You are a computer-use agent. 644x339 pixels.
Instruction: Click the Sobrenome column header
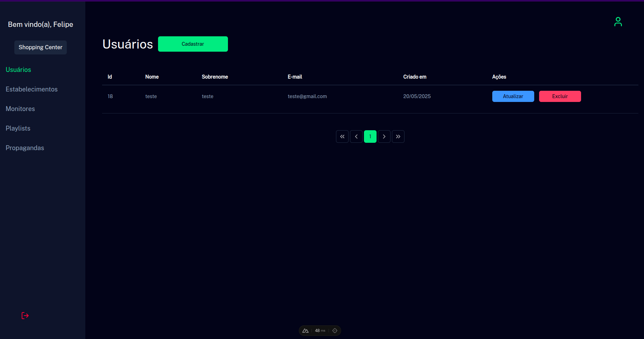pos(215,77)
